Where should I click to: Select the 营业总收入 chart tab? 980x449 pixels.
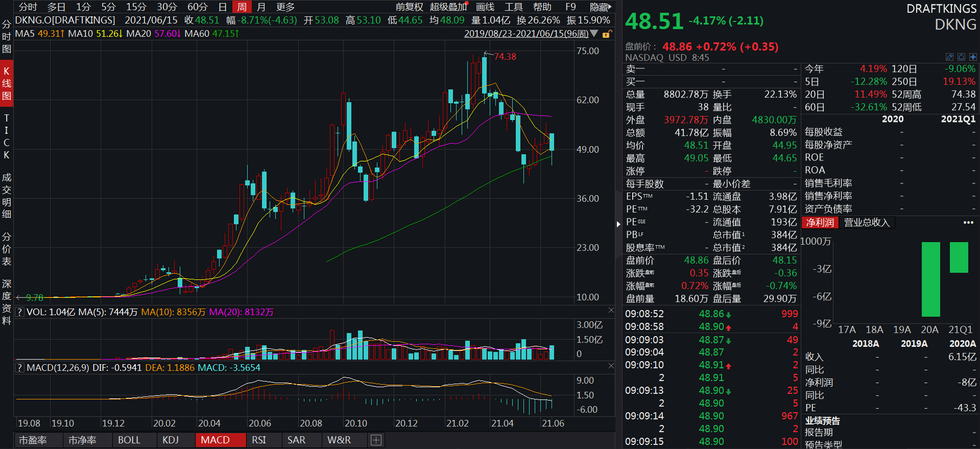[867, 223]
